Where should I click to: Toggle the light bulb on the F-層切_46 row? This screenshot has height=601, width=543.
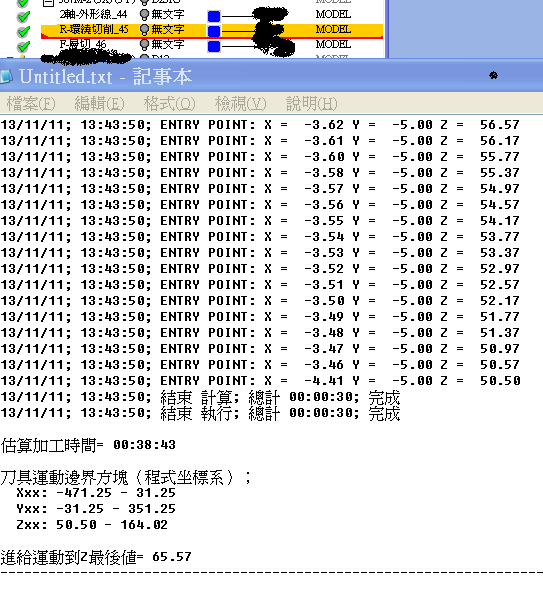[144, 44]
